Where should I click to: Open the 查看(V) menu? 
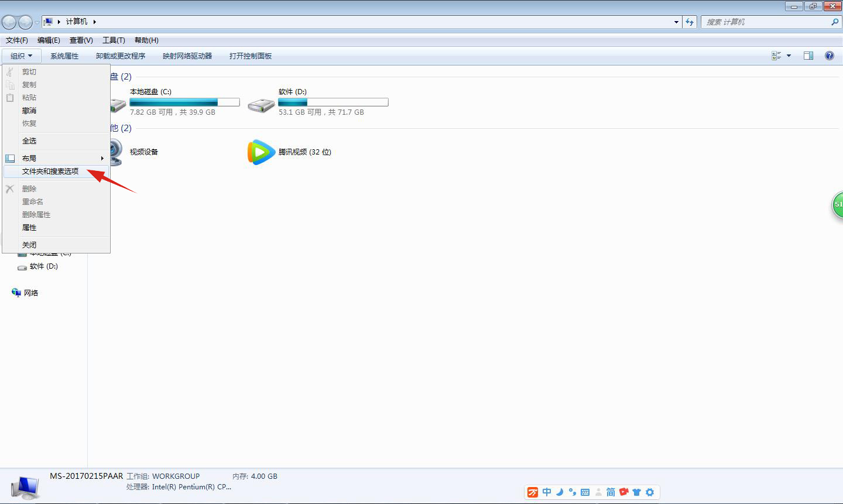(81, 40)
